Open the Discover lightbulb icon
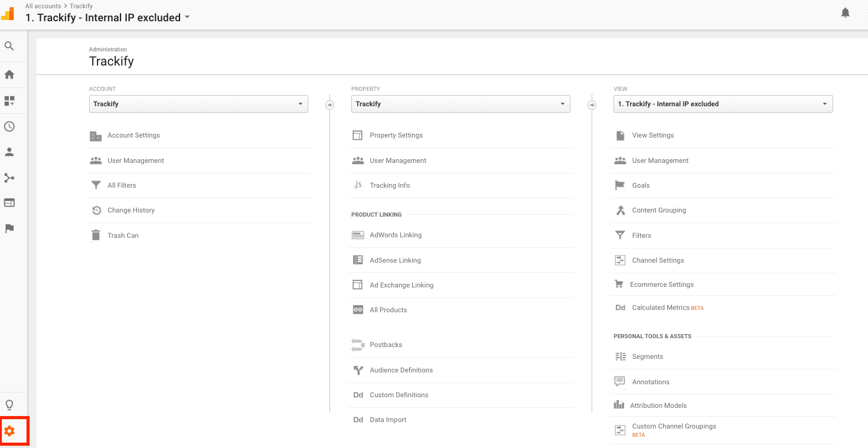 (x=9, y=405)
